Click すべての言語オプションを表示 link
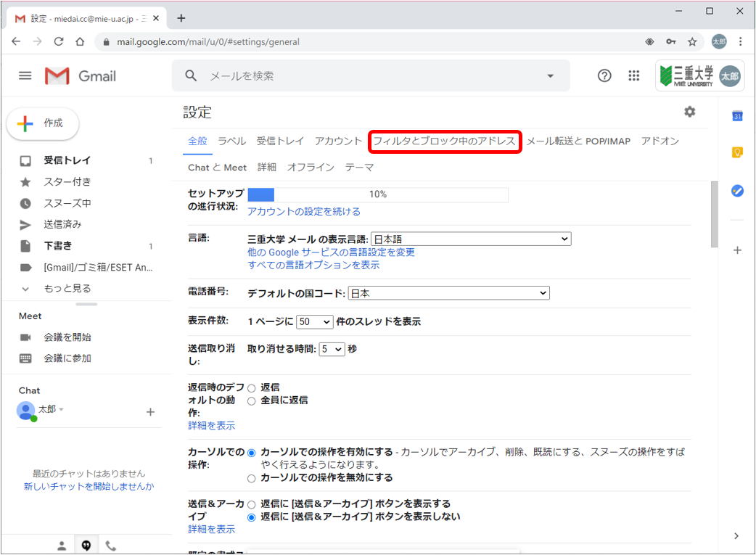756x555 pixels. tap(313, 266)
